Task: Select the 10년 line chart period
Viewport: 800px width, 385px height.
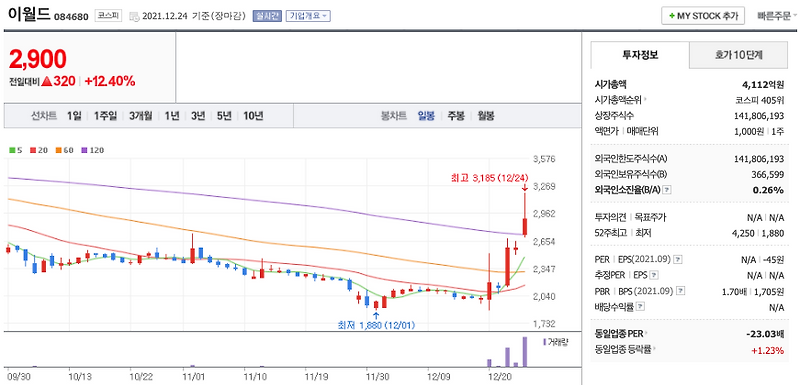Action: [x=254, y=116]
